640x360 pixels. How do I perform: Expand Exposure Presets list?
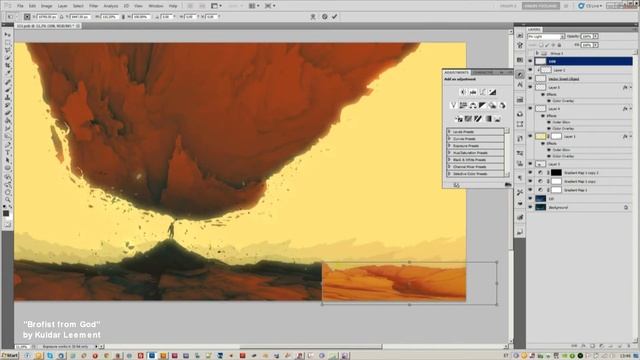[449, 146]
